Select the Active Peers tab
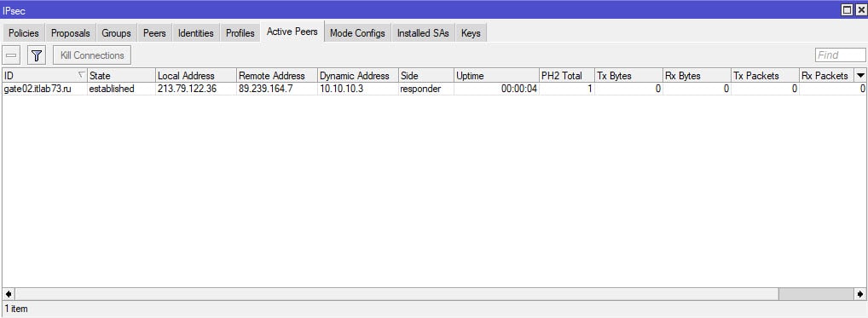This screenshot has height=318, width=868. point(292,32)
